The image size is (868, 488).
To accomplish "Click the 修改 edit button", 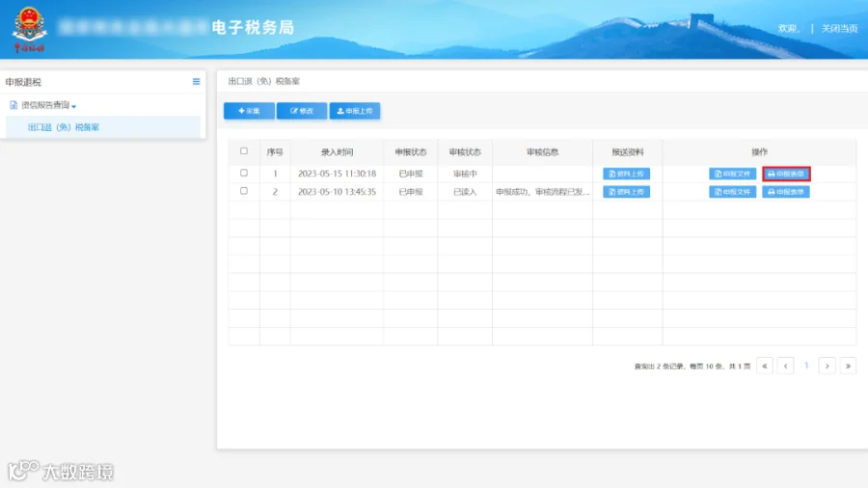I will (x=302, y=111).
